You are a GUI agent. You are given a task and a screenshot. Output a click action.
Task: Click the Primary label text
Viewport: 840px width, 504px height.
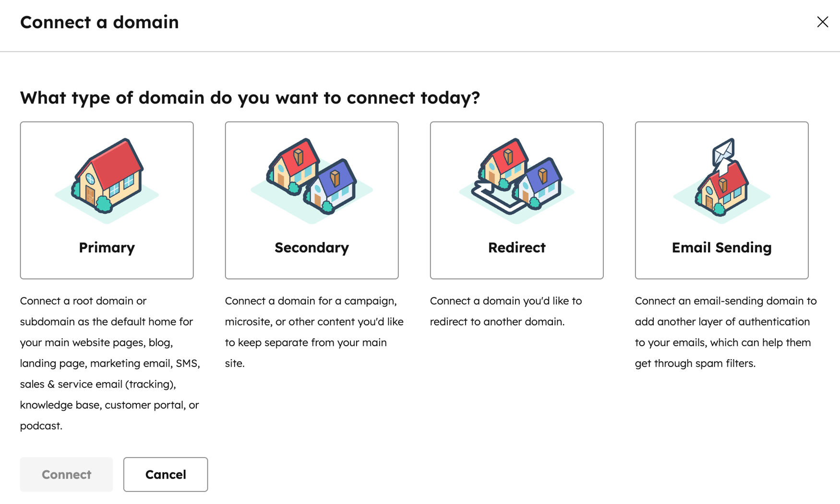(107, 247)
